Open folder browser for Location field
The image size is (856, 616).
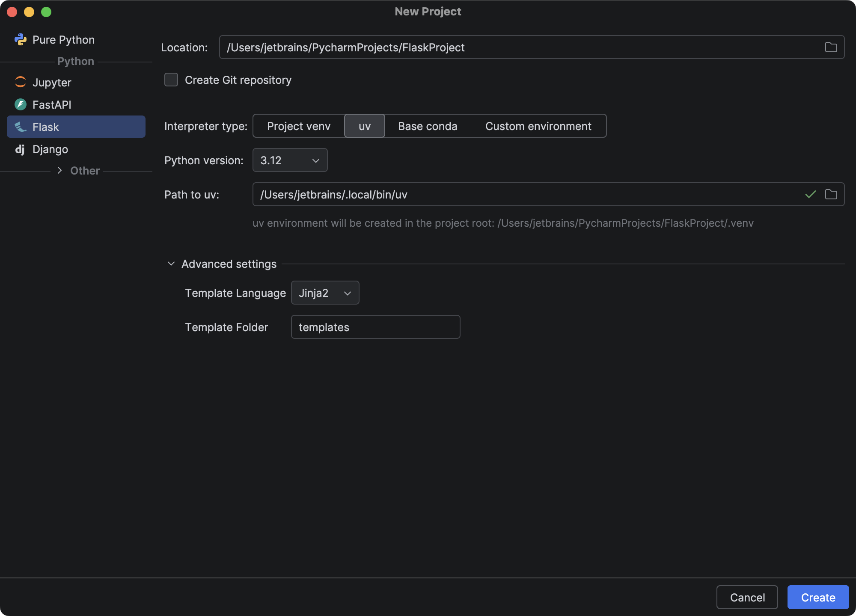(x=831, y=47)
